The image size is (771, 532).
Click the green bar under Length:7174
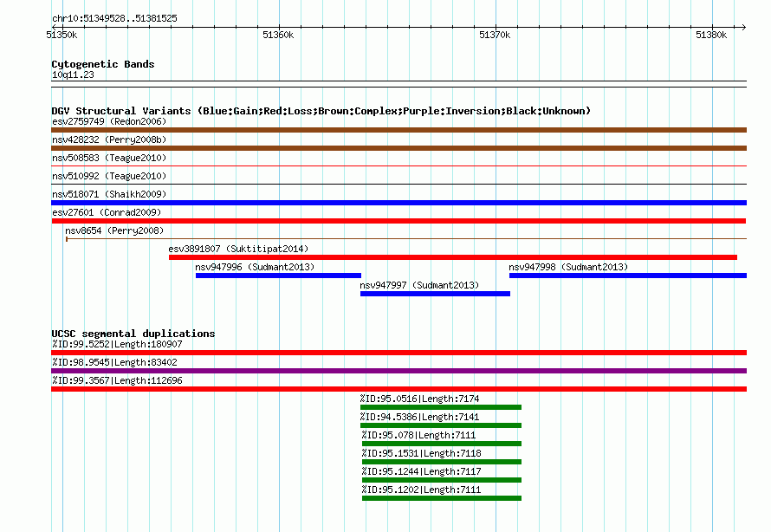[x=441, y=407]
